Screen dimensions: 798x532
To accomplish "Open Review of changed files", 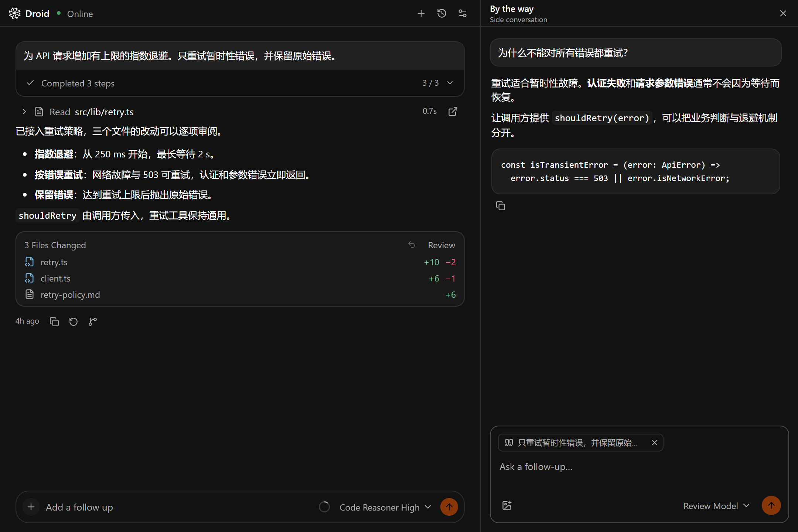I will point(441,245).
